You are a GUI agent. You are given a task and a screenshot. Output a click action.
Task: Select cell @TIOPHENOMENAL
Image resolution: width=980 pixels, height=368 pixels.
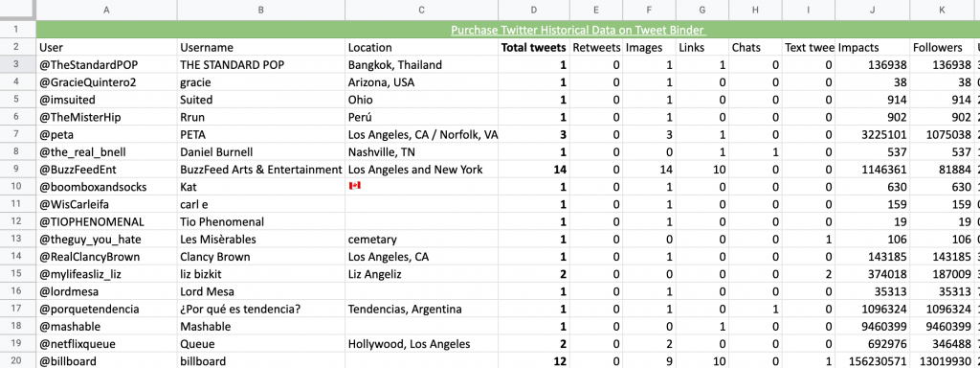[x=106, y=222]
